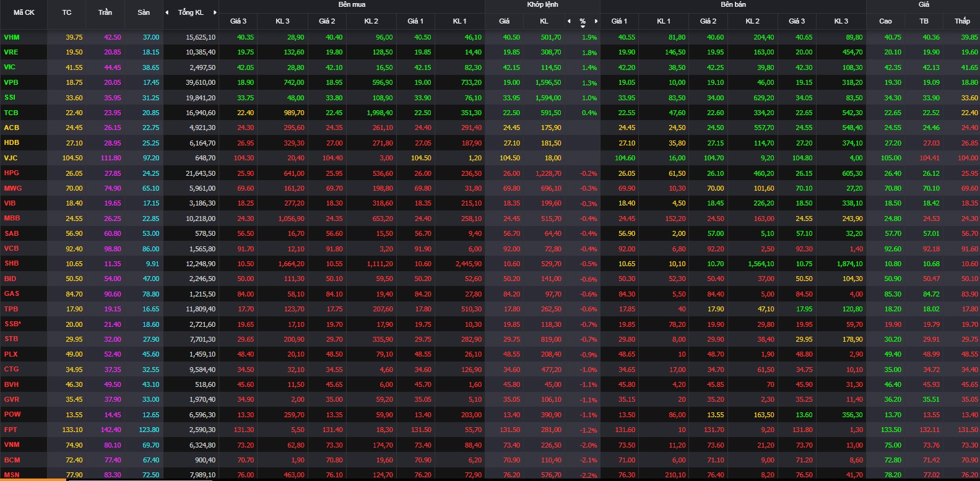This screenshot has height=481, width=980.
Task: Click VHM percent change '1.9%'
Action: coord(589,38)
